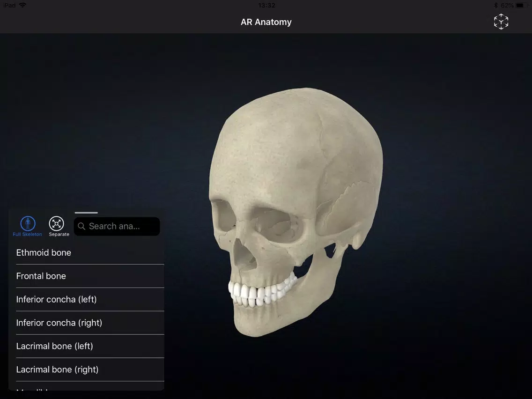Tap the AR Anatomy title
Viewport: 532px width, 399px height.
[266, 22]
